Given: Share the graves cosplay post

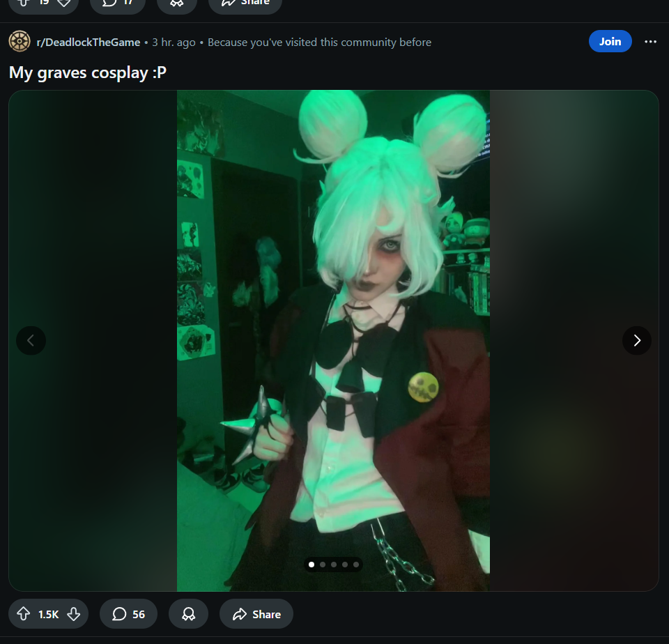Looking at the screenshot, I should 256,614.
